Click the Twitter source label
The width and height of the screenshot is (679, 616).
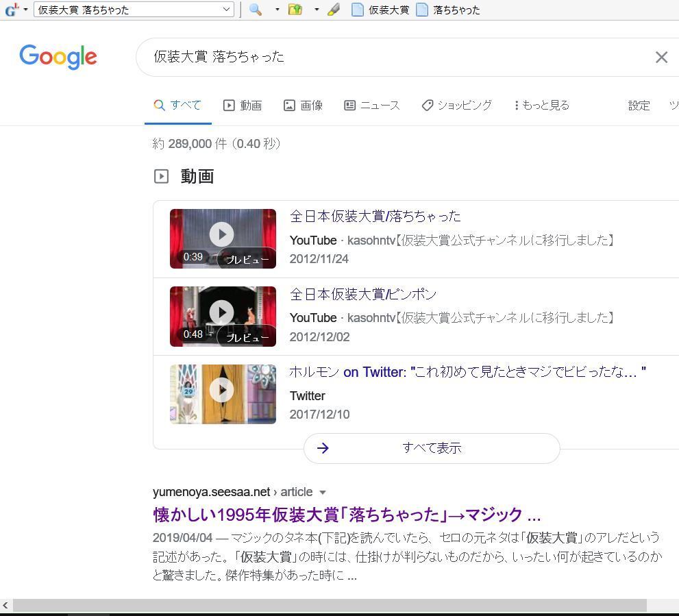click(308, 396)
